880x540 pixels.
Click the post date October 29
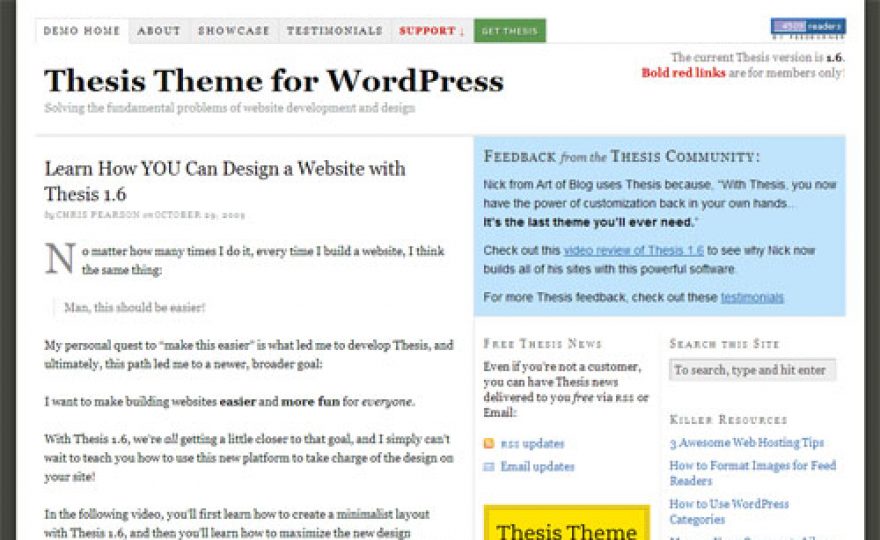(x=199, y=214)
